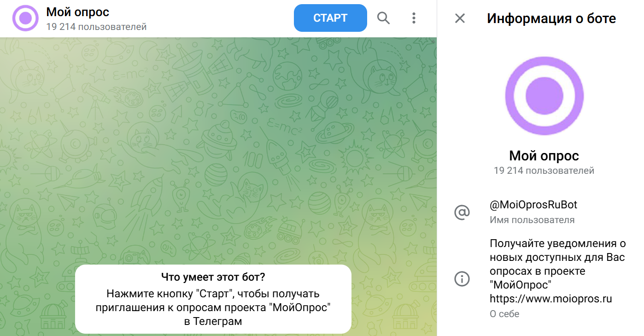The width and height of the screenshot is (644, 336).
Task: Click the Мой опрос name under large avatar
Action: point(544,155)
